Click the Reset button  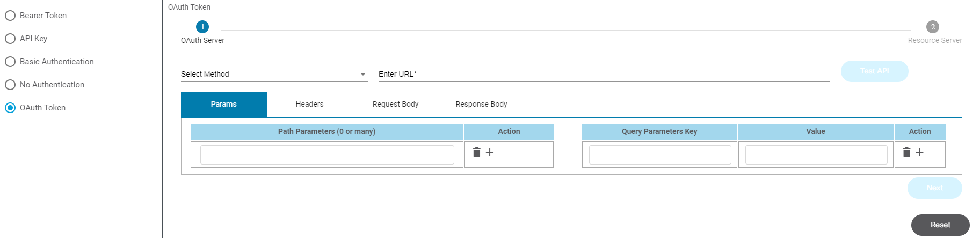940,225
